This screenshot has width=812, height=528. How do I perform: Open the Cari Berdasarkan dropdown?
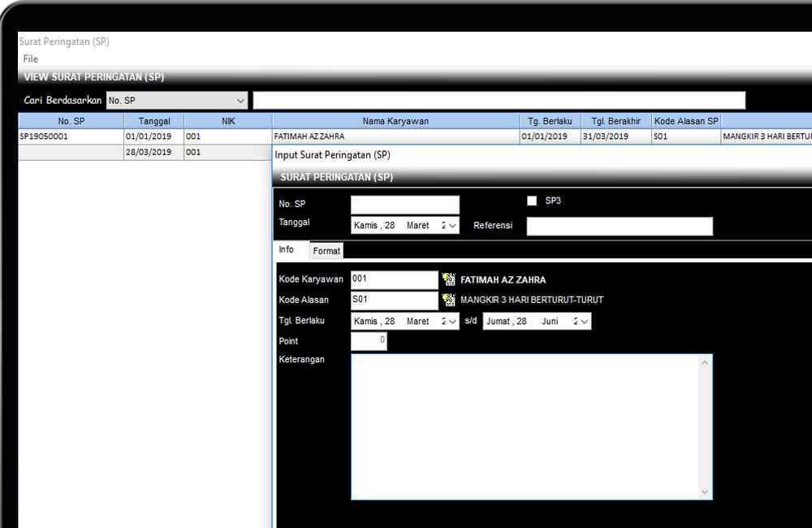(240, 101)
